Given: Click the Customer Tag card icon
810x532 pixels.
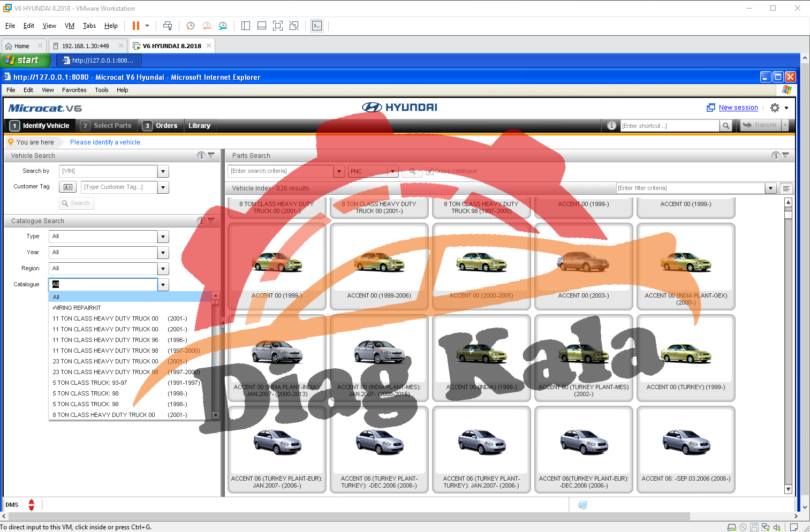Looking at the screenshot, I should [x=67, y=187].
